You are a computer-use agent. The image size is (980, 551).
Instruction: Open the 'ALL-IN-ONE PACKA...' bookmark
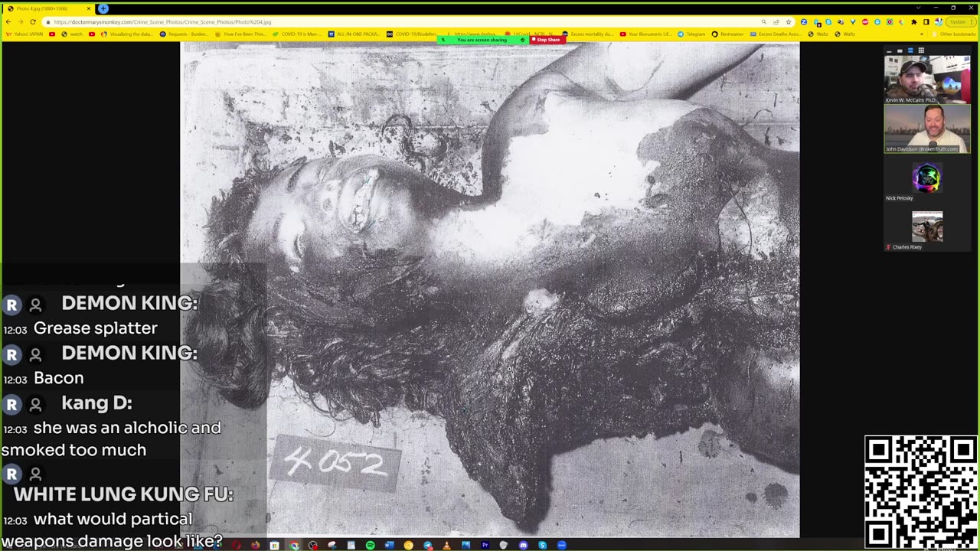tap(354, 34)
